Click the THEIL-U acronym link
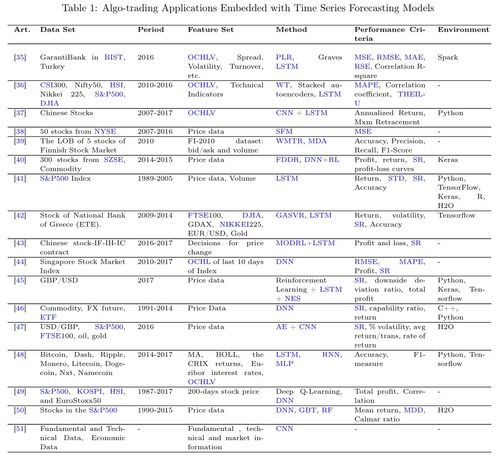 tap(411, 94)
